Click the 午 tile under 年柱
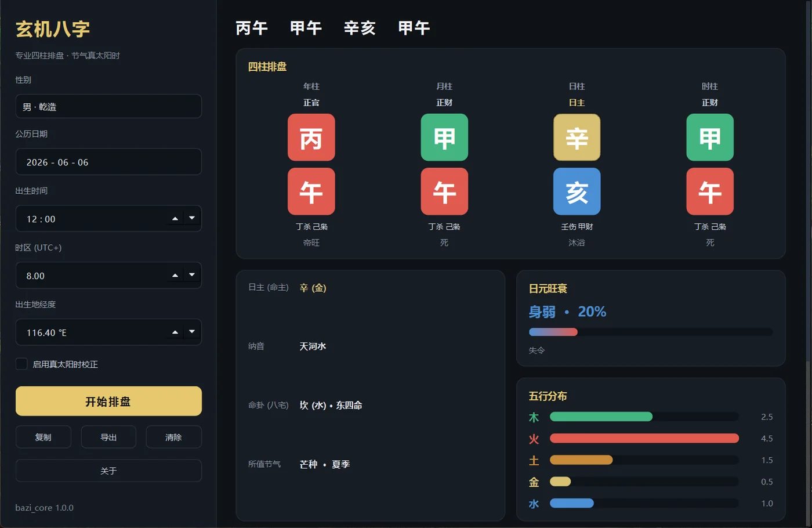812x528 pixels. (311, 191)
